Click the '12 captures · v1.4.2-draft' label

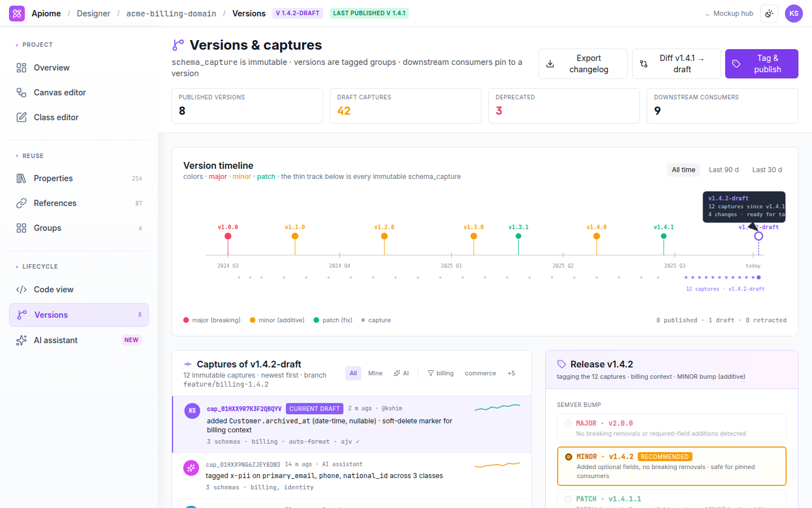pos(725,289)
